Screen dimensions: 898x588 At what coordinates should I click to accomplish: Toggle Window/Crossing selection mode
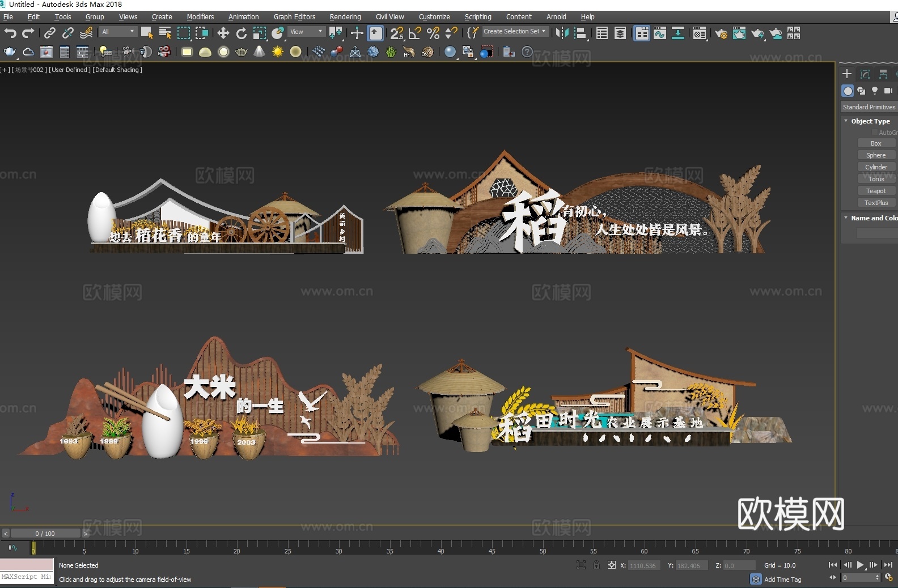click(x=201, y=33)
